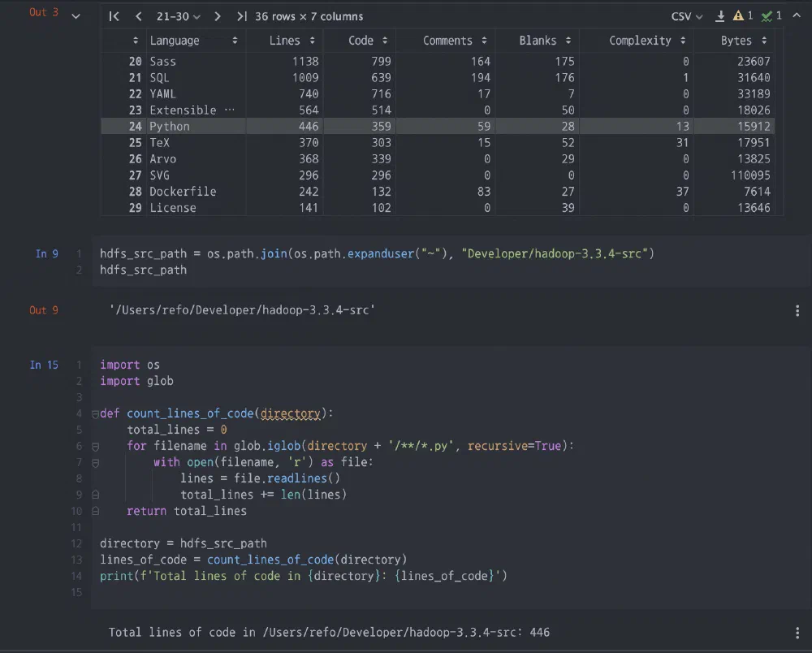Viewport: 812px width, 653px height.
Task: Go to next page of rows
Action: coord(218,16)
